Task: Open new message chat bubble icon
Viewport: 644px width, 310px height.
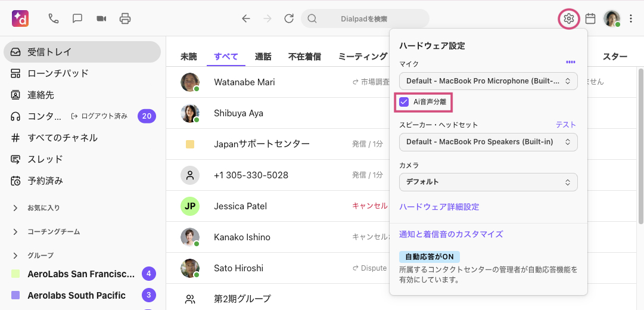Action: pyautogui.click(x=77, y=18)
